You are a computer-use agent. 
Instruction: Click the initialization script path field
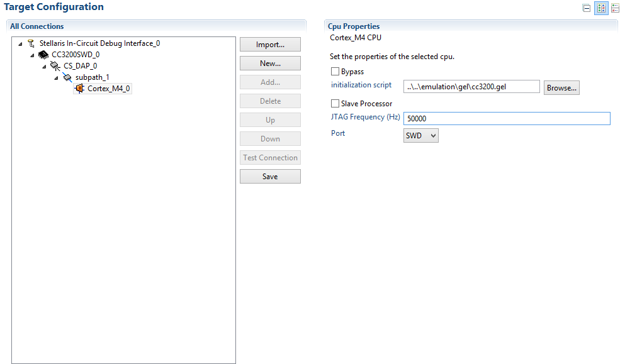pyautogui.click(x=471, y=86)
